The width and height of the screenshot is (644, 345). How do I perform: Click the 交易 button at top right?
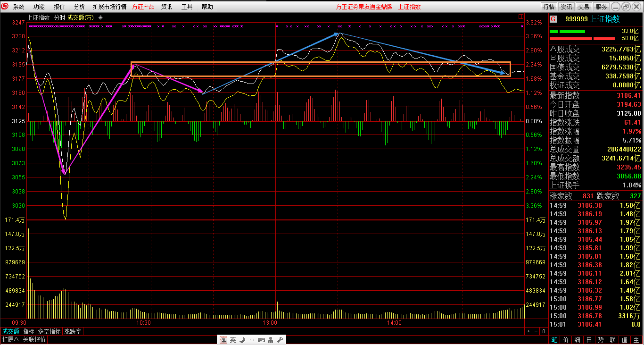coord(584,7)
